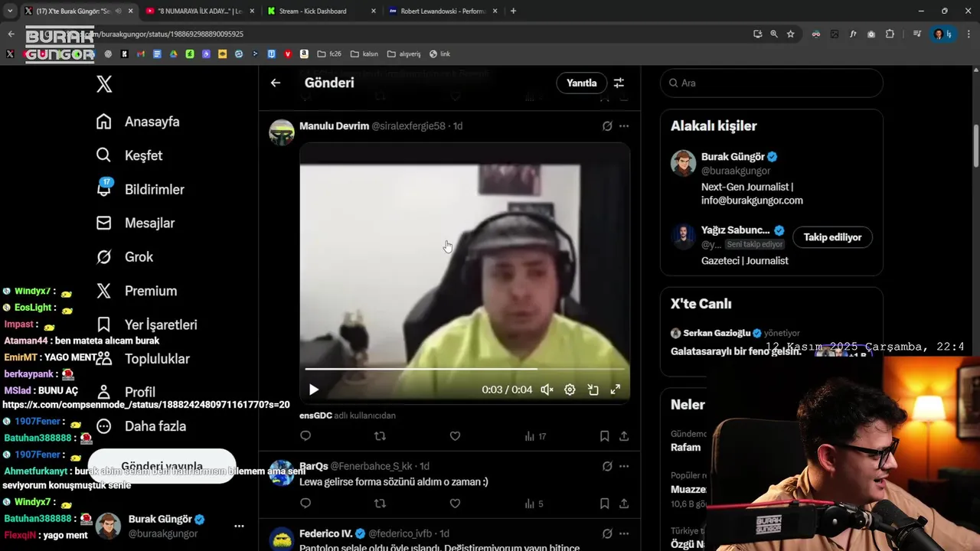This screenshot has width=980, height=551.
Task: Enter fullscreen on the video
Action: pyautogui.click(x=615, y=390)
